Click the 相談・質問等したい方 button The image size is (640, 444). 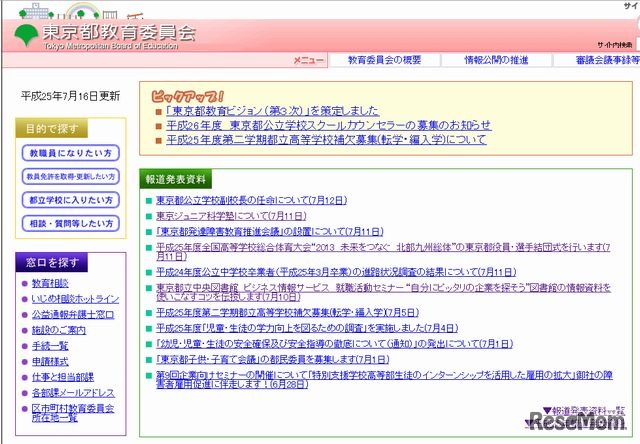click(71, 223)
